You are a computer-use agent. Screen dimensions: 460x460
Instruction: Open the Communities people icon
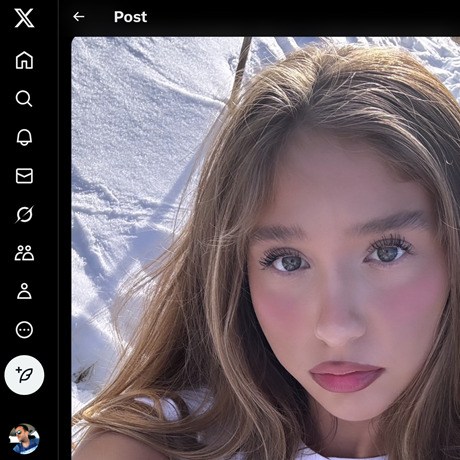[24, 253]
